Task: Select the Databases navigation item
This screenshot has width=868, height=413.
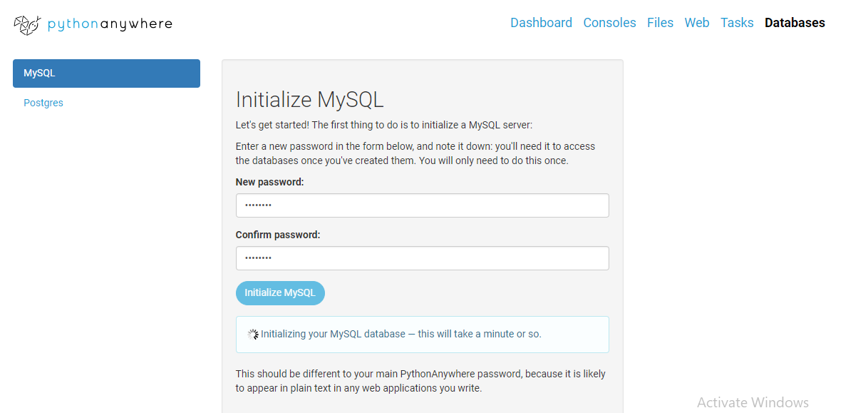Action: pyautogui.click(x=795, y=22)
